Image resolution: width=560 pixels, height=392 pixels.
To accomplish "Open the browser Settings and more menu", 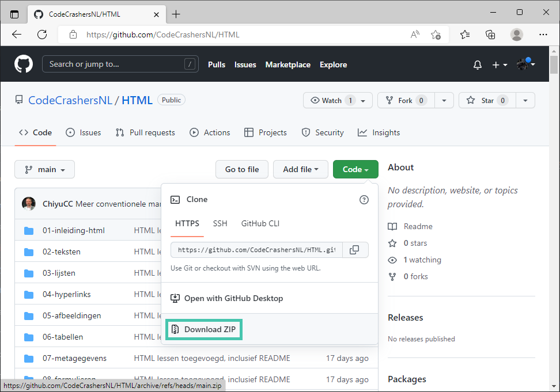I will pos(543,35).
